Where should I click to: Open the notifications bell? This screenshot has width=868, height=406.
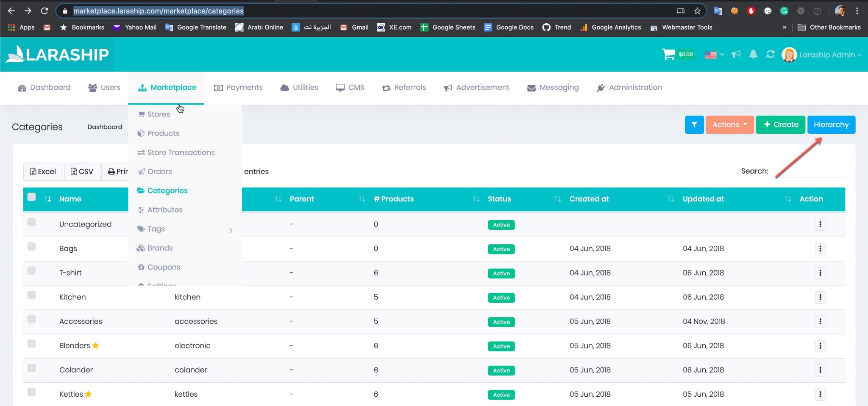pyautogui.click(x=753, y=54)
